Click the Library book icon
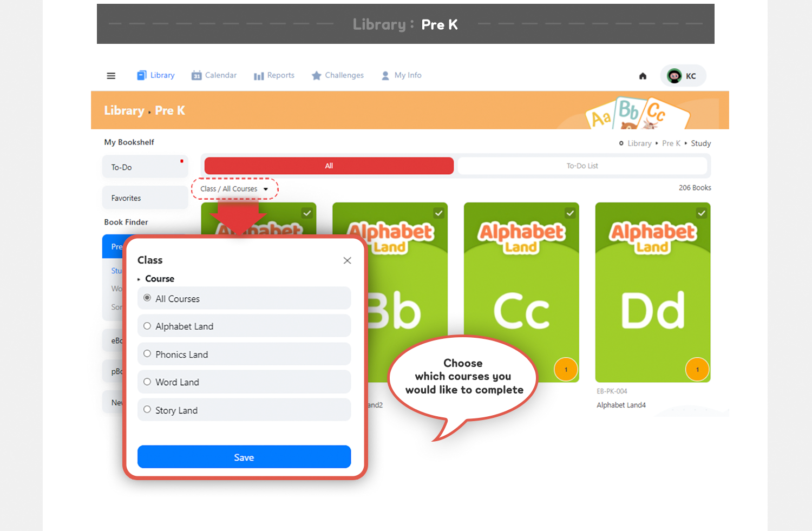This screenshot has height=531, width=812. [x=142, y=75]
